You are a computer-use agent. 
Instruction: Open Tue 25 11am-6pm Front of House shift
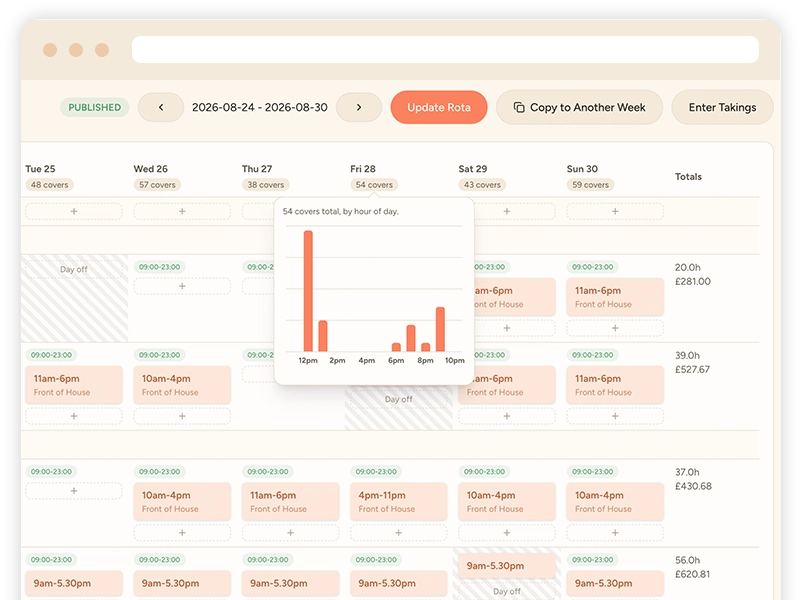(74, 385)
